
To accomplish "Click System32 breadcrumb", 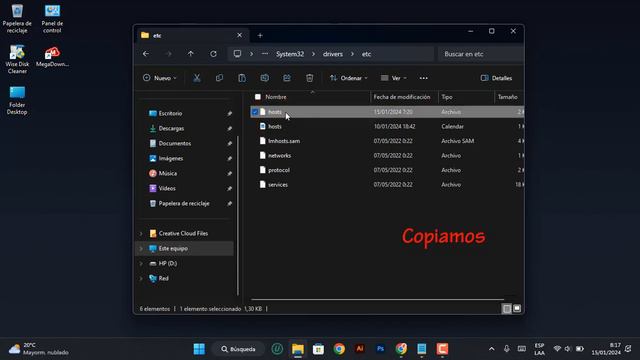I will pyautogui.click(x=290, y=54).
